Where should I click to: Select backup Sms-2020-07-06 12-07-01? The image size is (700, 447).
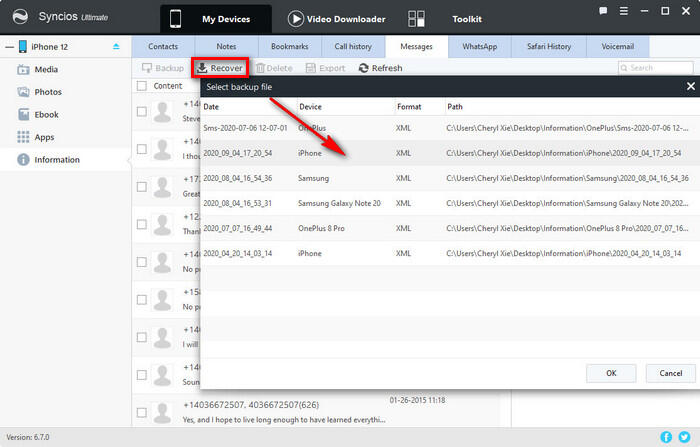[x=450, y=128]
